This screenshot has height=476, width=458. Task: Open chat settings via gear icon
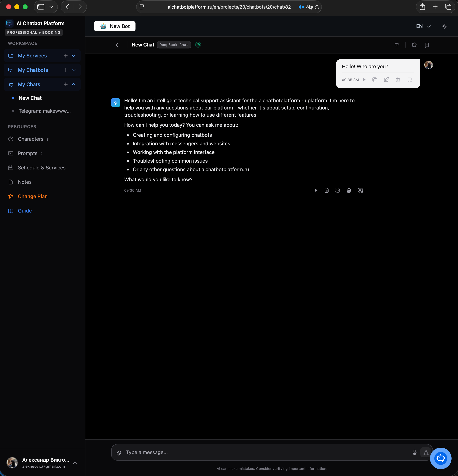[414, 45]
